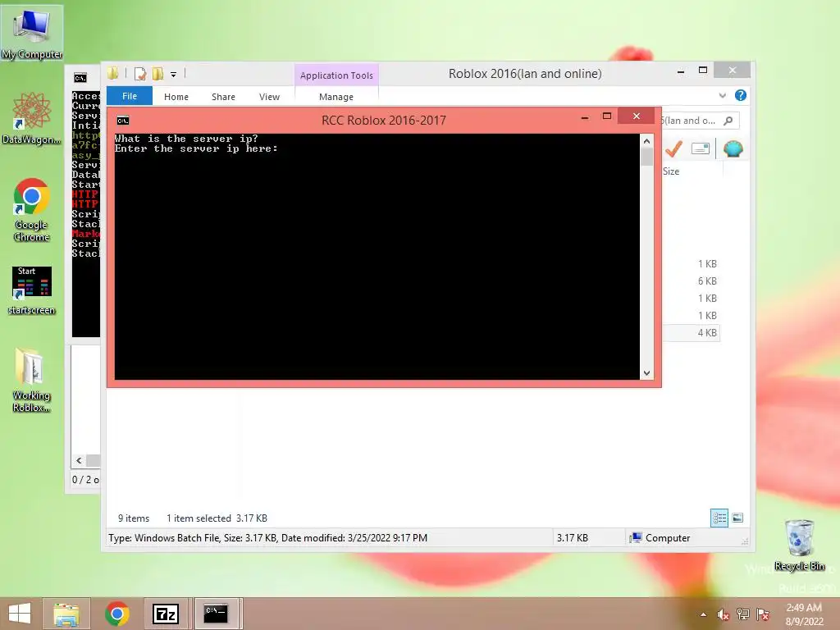Minimize the Roblox 2016 Explorer window
The image size is (840, 630).
[681, 71]
